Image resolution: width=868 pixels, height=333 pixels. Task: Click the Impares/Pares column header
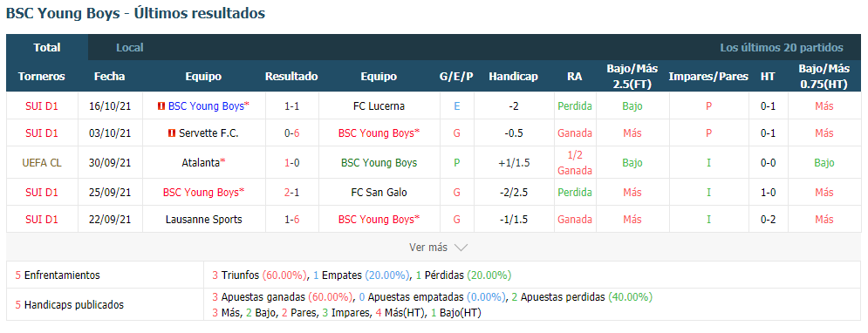click(708, 77)
